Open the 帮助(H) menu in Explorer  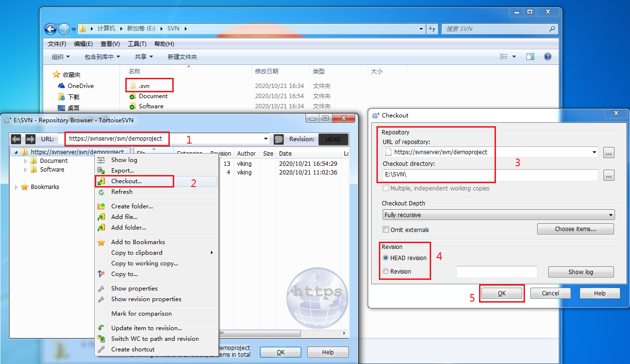coord(164,44)
